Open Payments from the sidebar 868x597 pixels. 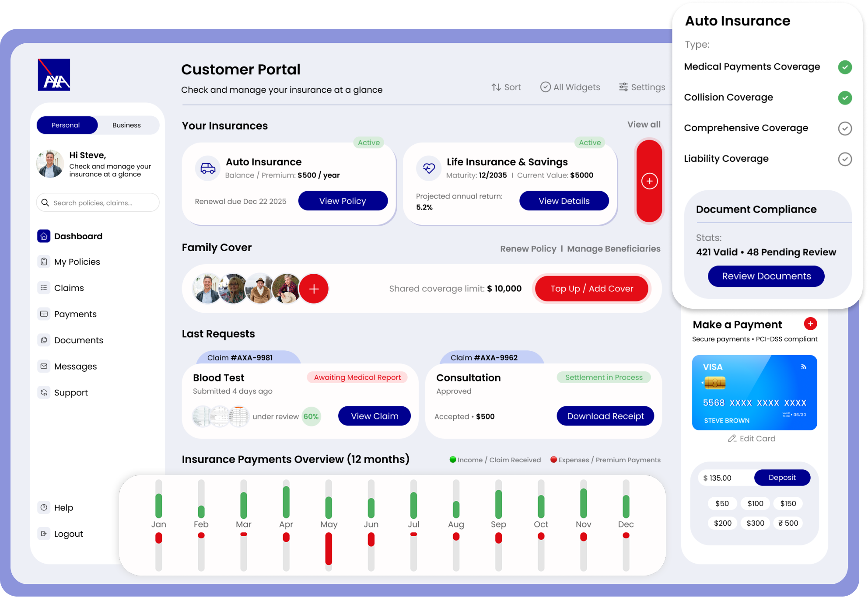pos(75,314)
